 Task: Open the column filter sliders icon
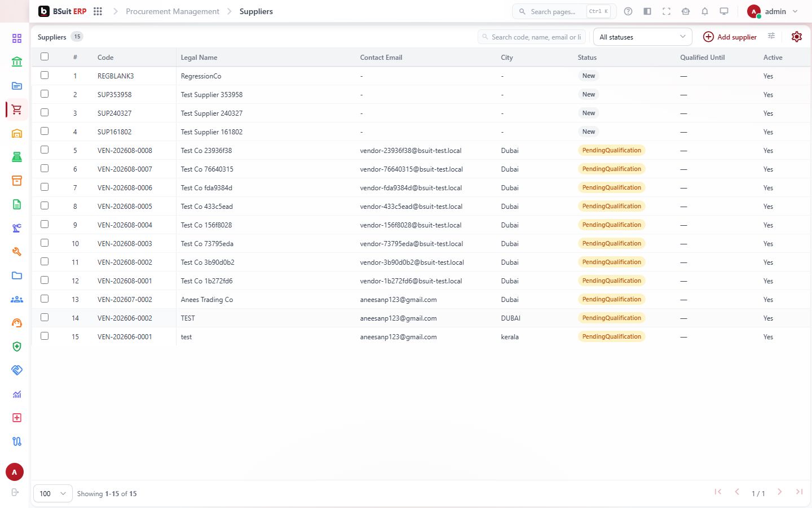coord(771,36)
